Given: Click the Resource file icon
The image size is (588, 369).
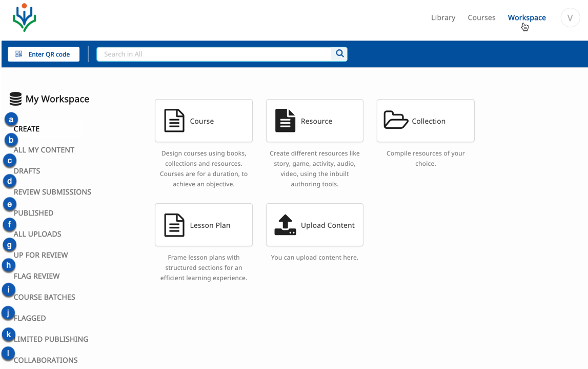Looking at the screenshot, I should 285,121.
